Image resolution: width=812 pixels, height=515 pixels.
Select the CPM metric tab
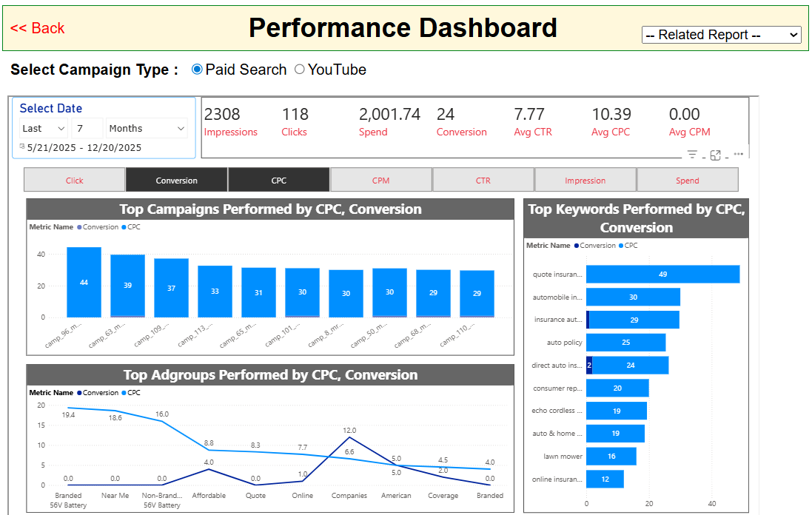(x=380, y=180)
